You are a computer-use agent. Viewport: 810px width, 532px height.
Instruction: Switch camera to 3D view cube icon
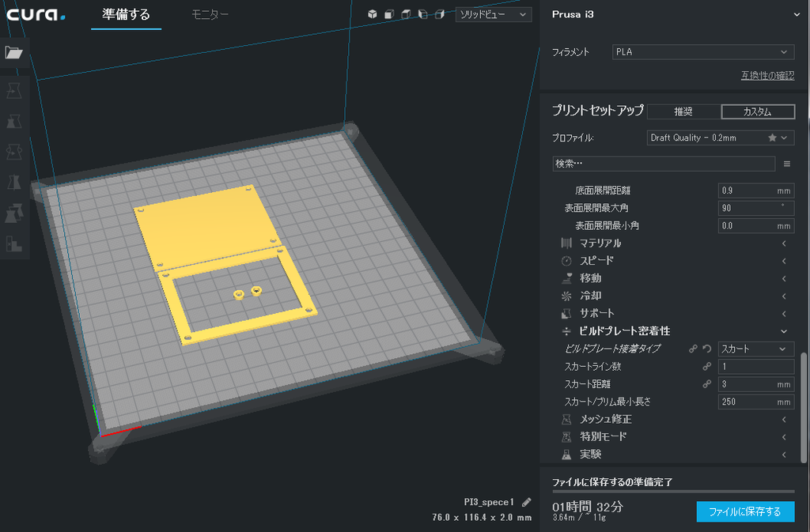point(373,14)
